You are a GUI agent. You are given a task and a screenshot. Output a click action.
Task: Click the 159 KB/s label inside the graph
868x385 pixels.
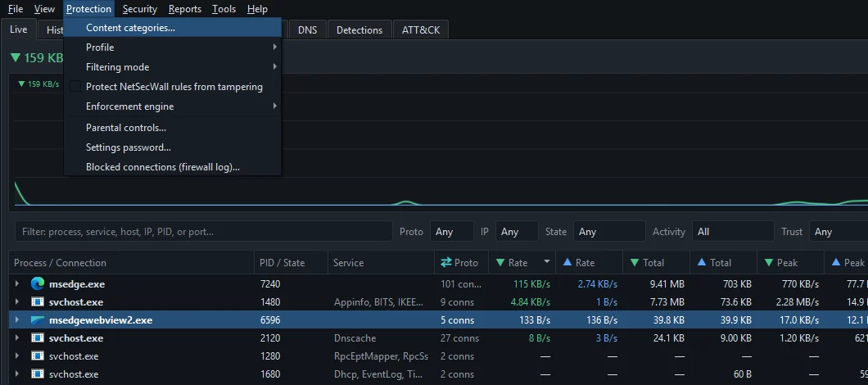click(x=38, y=84)
